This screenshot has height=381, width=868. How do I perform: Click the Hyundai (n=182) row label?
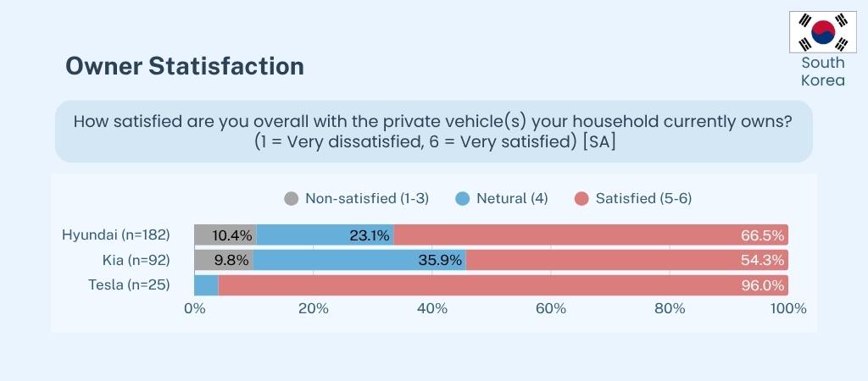click(x=116, y=235)
